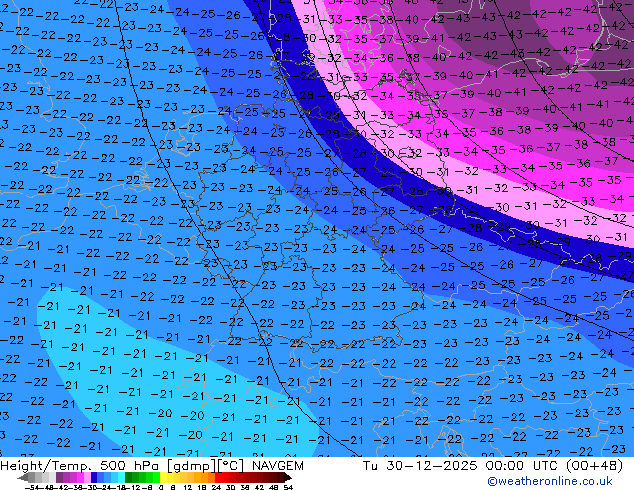The height and width of the screenshot is (490, 634).
Task: Pick the cyan legend swatch
Action: (x=121, y=477)
